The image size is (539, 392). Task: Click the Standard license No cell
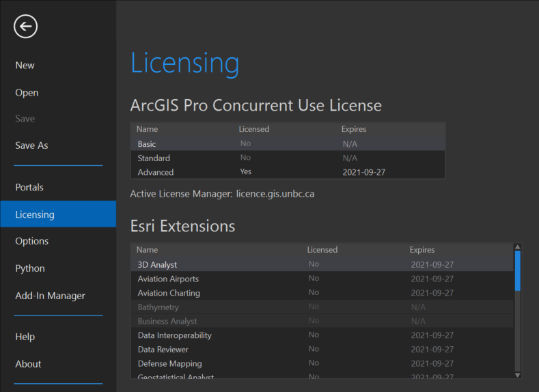click(x=245, y=157)
